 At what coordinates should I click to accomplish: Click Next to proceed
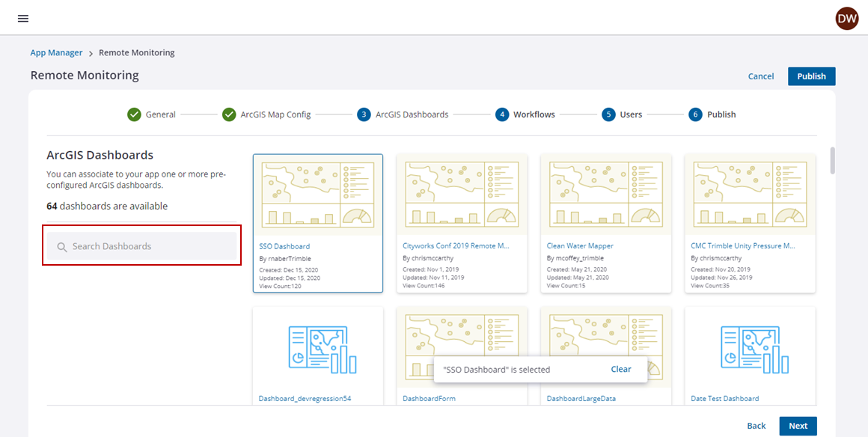point(798,426)
